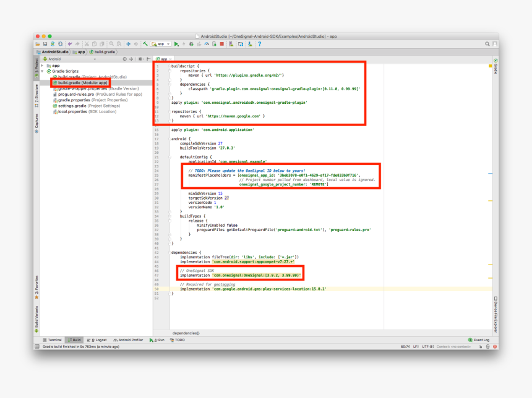Hide the Project panel with the pin icon

[148, 59]
